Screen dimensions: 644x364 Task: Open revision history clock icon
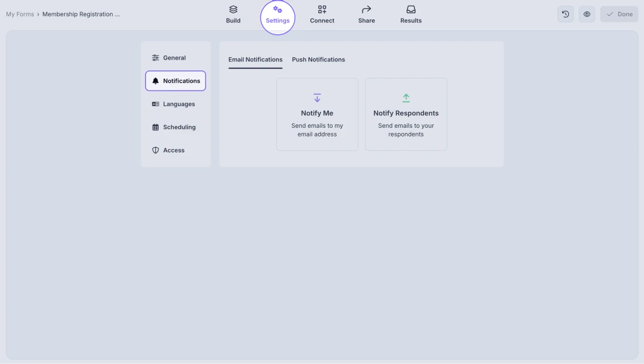coord(566,14)
